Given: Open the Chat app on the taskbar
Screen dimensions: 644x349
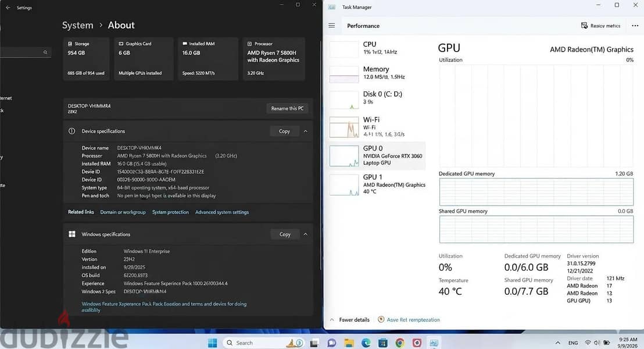Looking at the screenshot, I should [x=331, y=343].
